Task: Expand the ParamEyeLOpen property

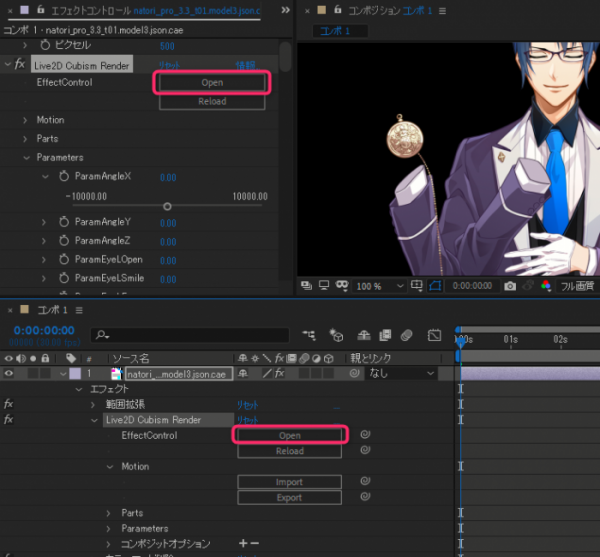Action: coord(44,259)
